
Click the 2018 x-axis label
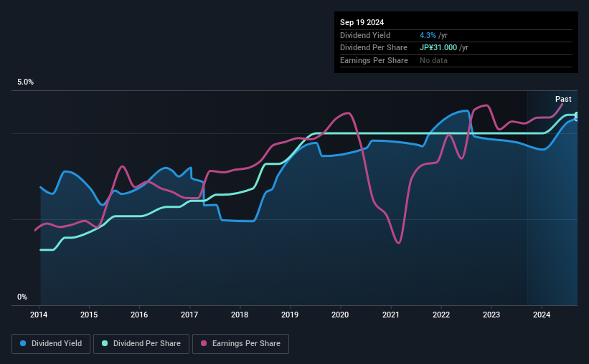[x=240, y=315]
